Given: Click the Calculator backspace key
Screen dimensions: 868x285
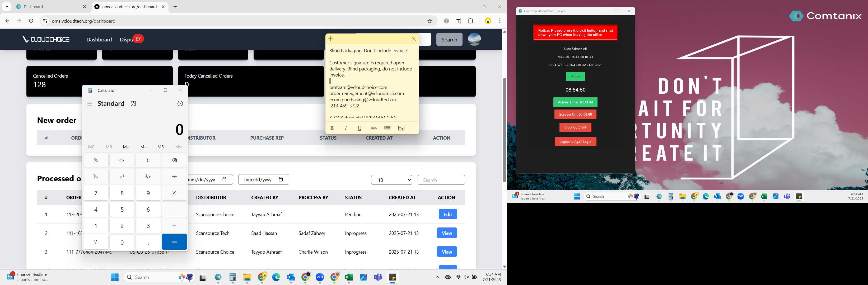Looking at the screenshot, I should click(x=174, y=160).
